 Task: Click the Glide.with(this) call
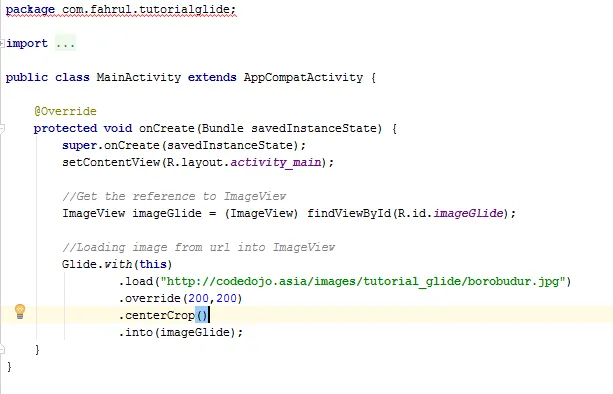tap(117, 264)
